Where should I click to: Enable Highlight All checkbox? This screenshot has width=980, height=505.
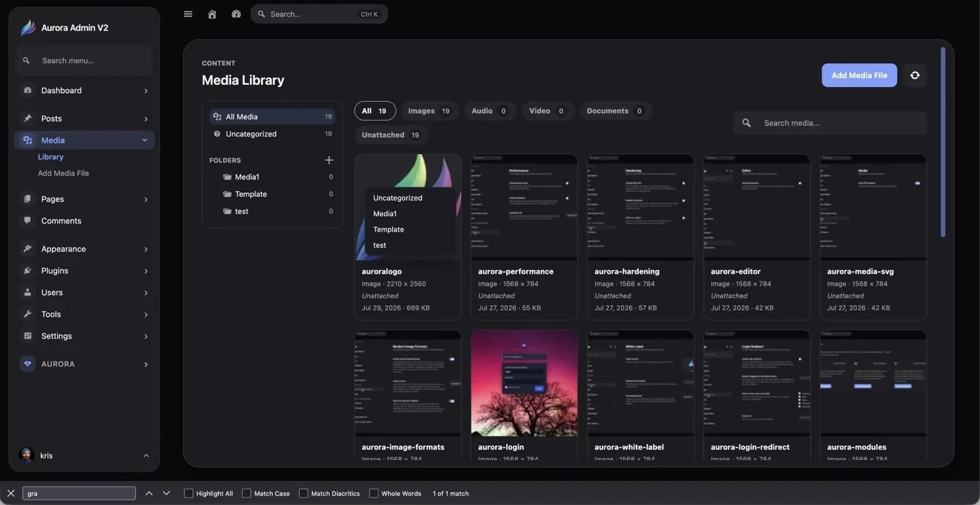[x=188, y=493]
